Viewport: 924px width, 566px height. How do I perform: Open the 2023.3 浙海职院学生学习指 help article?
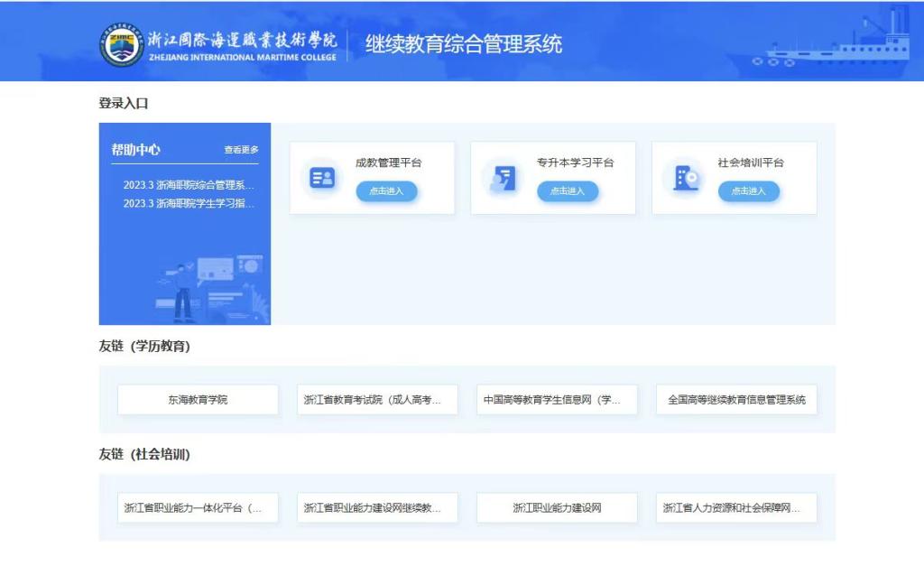pos(189,203)
